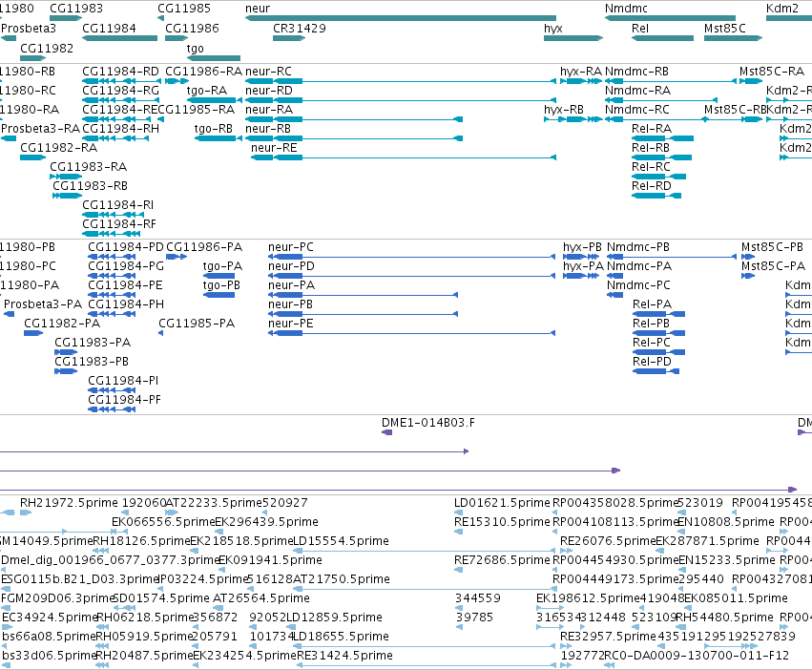812x670 pixels.
Task: Open protein Rel-PB
Action: tap(651, 324)
